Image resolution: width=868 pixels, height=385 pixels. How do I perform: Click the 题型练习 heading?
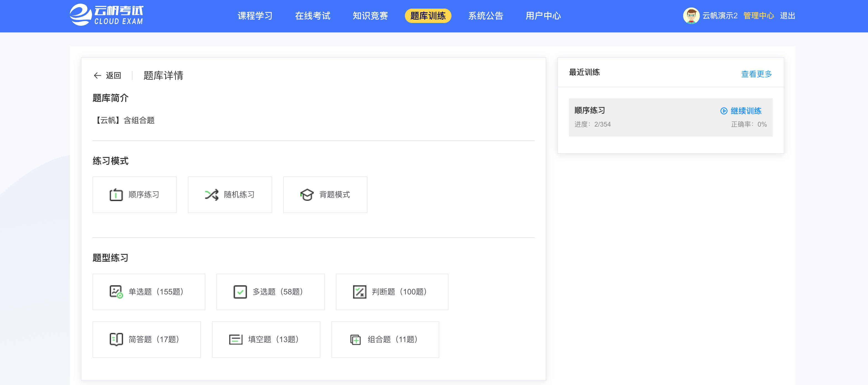(111, 258)
